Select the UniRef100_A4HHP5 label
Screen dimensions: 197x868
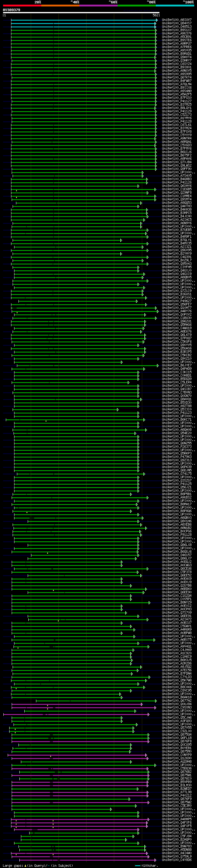point(177,819)
